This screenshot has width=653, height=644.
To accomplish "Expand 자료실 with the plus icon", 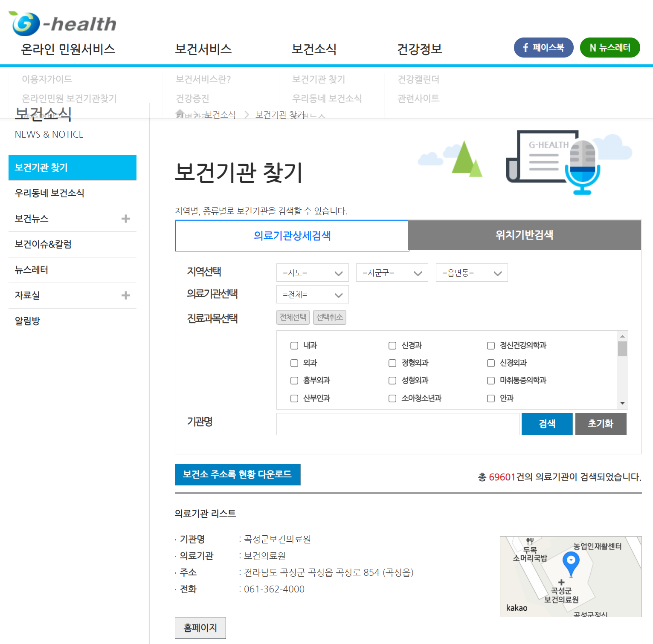I will pos(125,295).
